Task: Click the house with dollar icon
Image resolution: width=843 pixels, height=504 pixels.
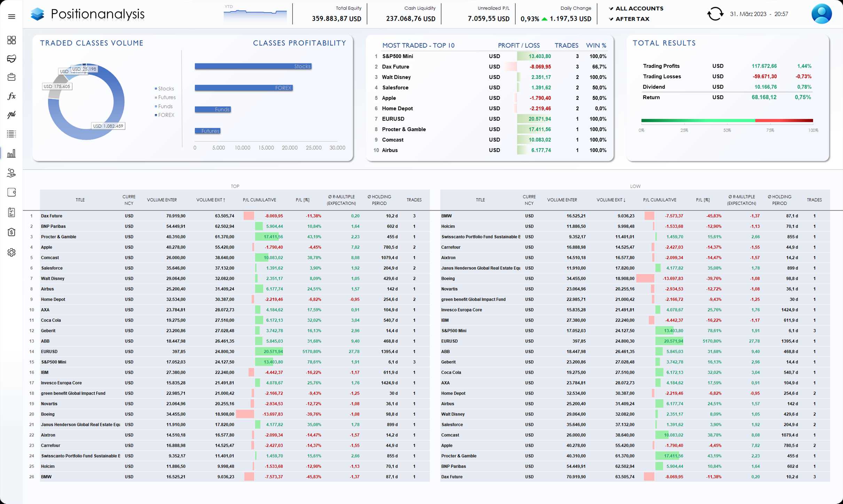Action: 11,232
